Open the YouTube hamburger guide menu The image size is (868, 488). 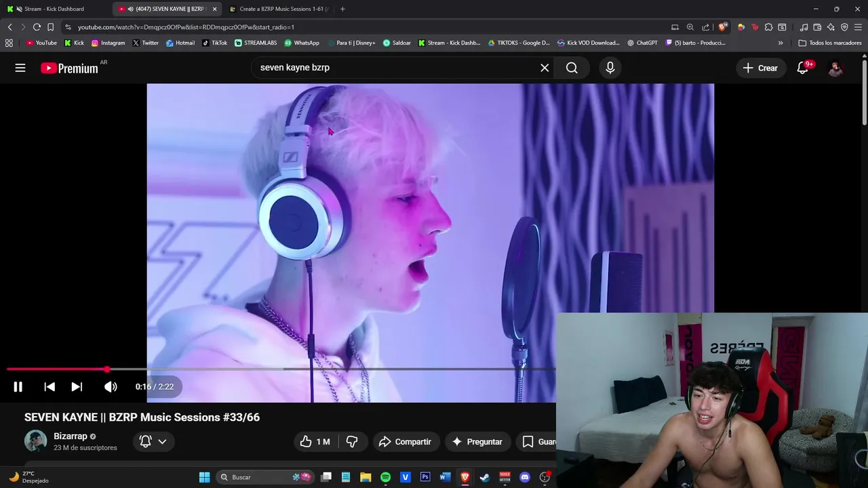[x=20, y=68]
